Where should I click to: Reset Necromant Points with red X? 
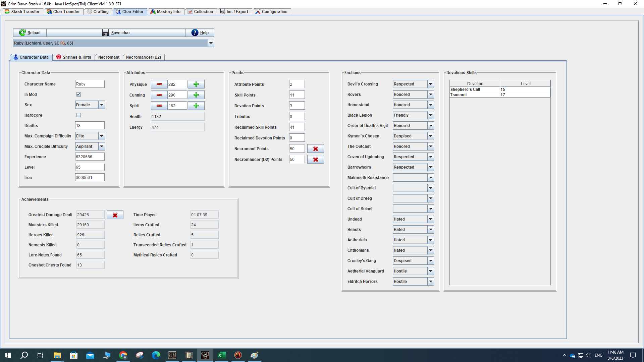[x=316, y=148]
